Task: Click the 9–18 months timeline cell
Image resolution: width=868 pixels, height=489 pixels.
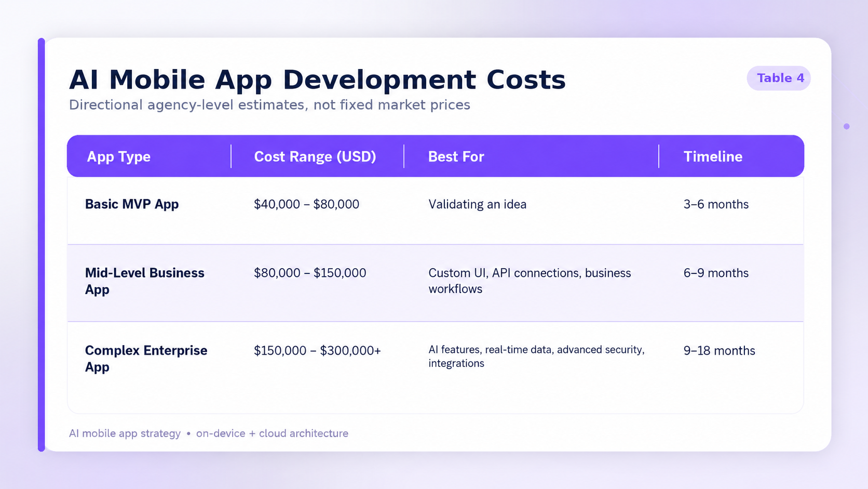Action: tap(719, 351)
